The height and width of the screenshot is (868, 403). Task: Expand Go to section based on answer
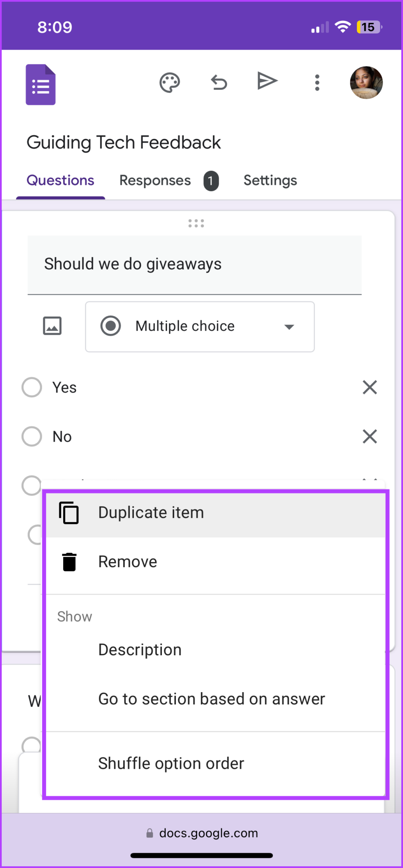(x=211, y=698)
